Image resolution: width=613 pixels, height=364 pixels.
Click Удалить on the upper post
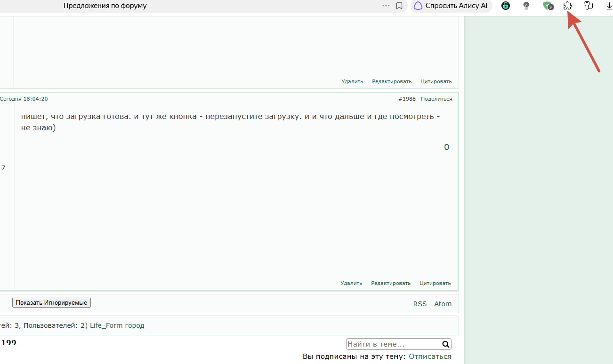tap(352, 81)
